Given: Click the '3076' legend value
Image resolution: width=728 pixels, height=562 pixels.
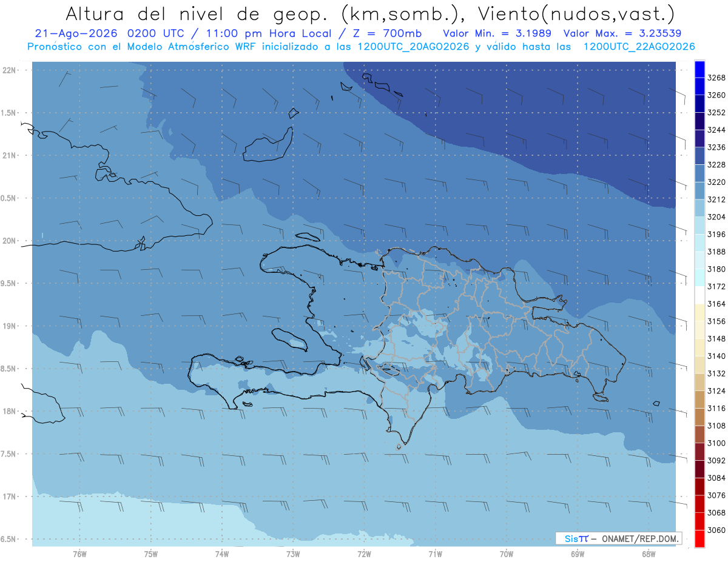Looking at the screenshot, I should 716,495.
